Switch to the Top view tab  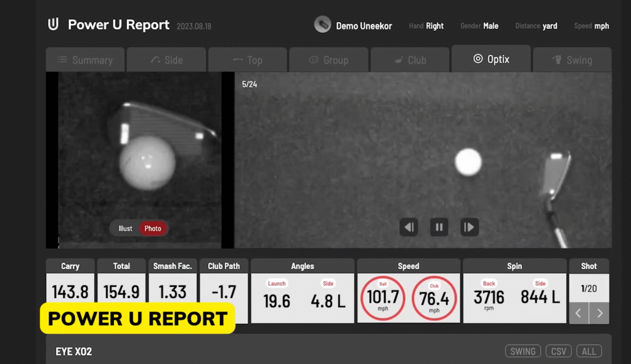coord(247,60)
